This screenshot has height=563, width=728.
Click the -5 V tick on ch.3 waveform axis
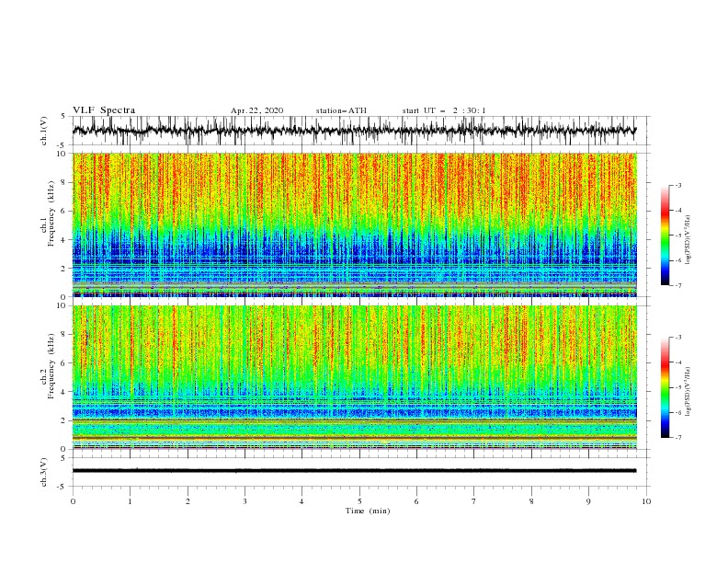(x=63, y=487)
